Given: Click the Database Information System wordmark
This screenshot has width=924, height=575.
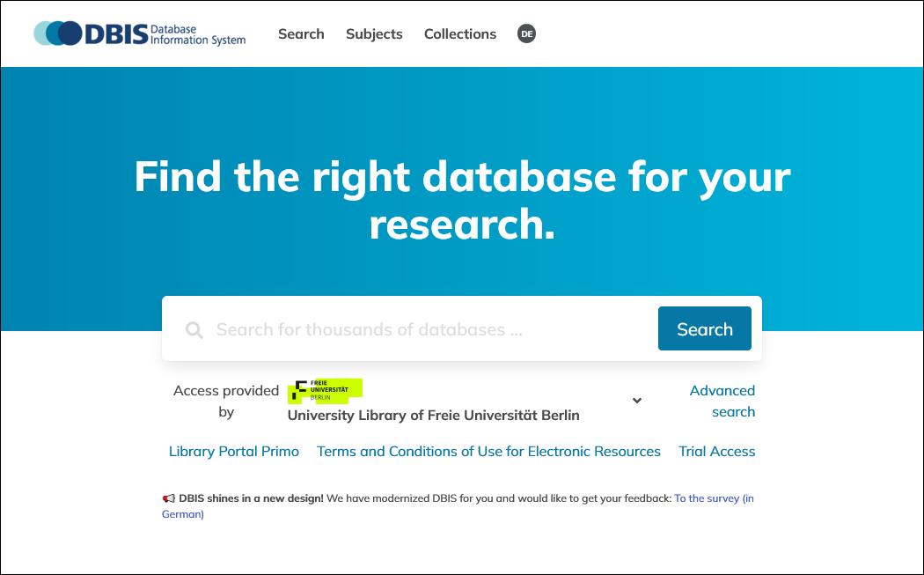Looking at the screenshot, I should (x=197, y=34).
